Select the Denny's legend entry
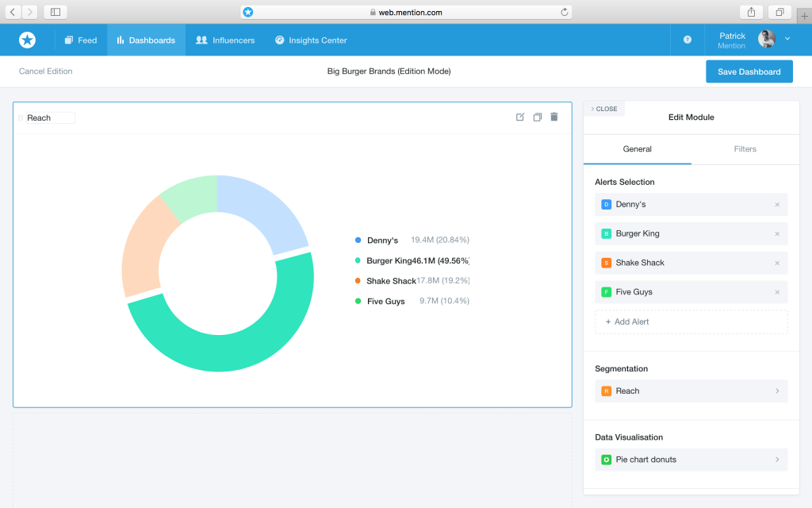This screenshot has width=812, height=508. (x=412, y=240)
